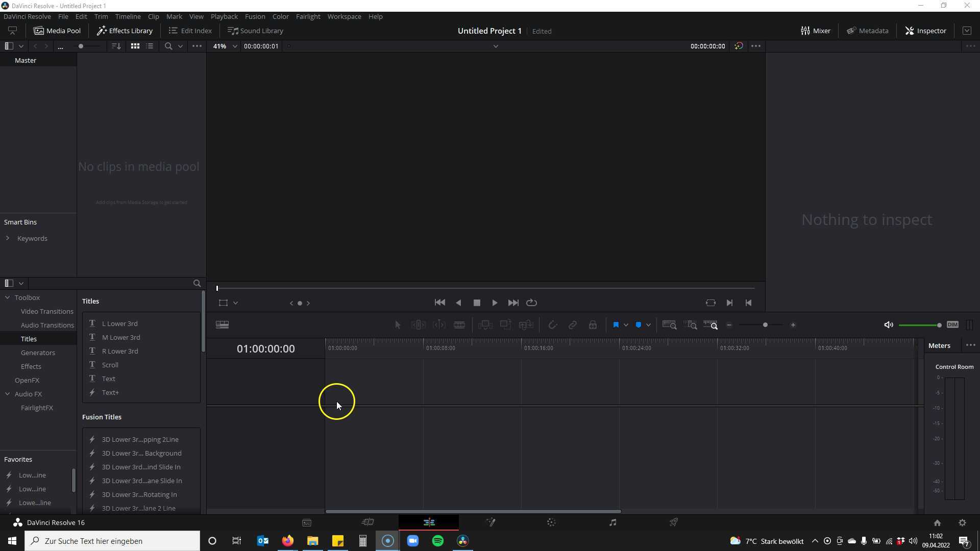
Task: Toggle the Linked selection chain icon
Action: (573, 325)
